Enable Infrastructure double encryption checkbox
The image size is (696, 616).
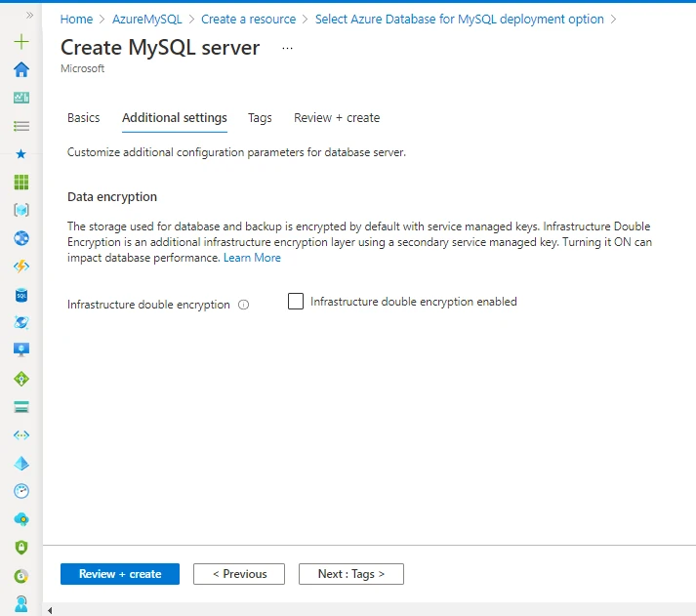(296, 302)
